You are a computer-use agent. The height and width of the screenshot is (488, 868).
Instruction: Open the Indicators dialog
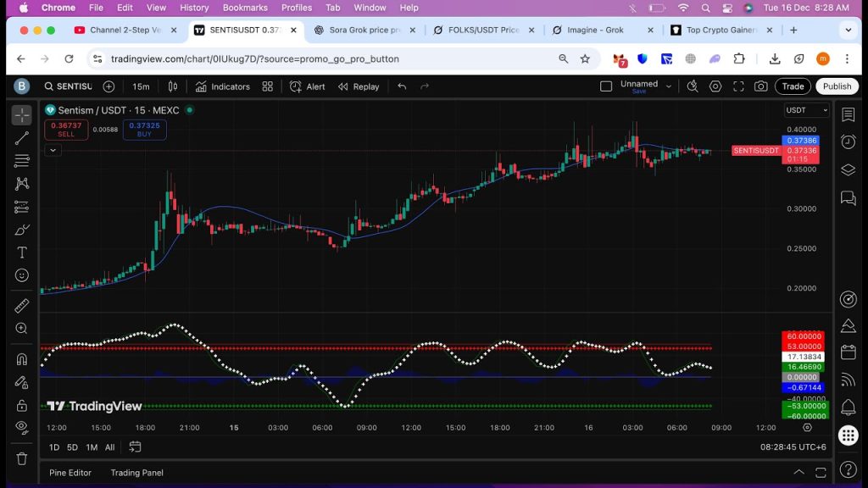(222, 86)
